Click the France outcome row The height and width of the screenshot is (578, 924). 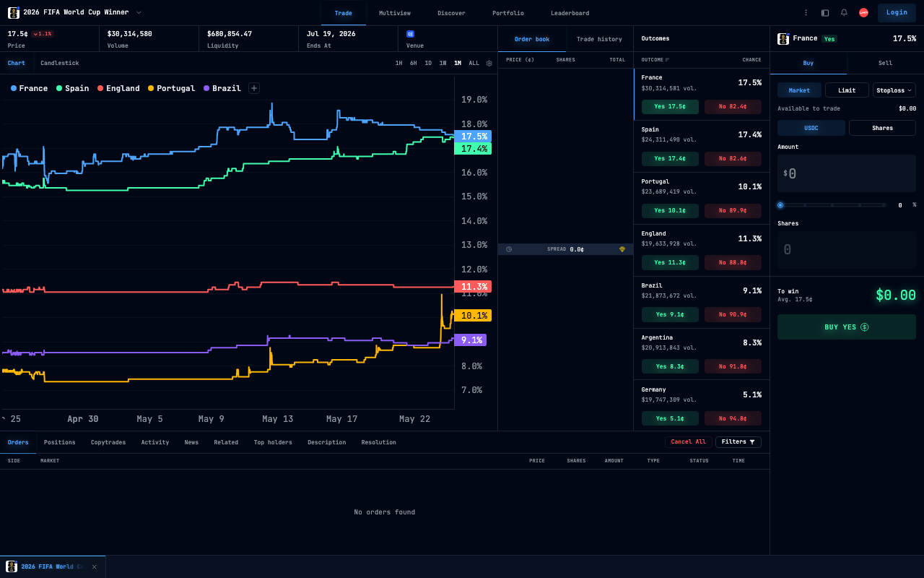coord(702,95)
